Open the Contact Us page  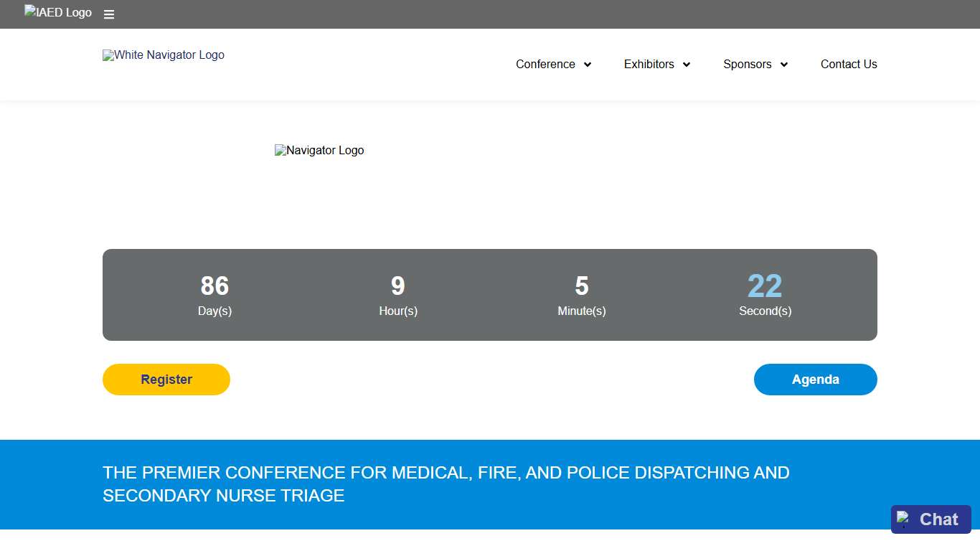coord(849,65)
